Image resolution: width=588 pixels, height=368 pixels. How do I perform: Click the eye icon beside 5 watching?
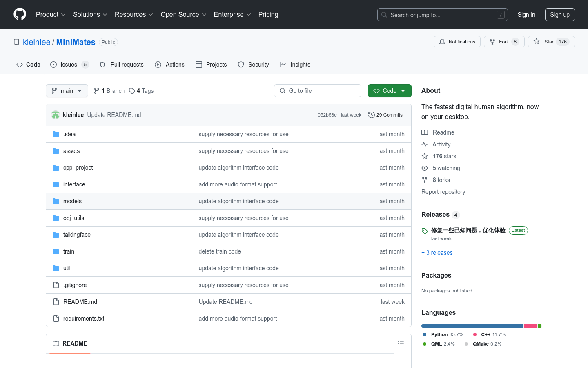tap(425, 168)
